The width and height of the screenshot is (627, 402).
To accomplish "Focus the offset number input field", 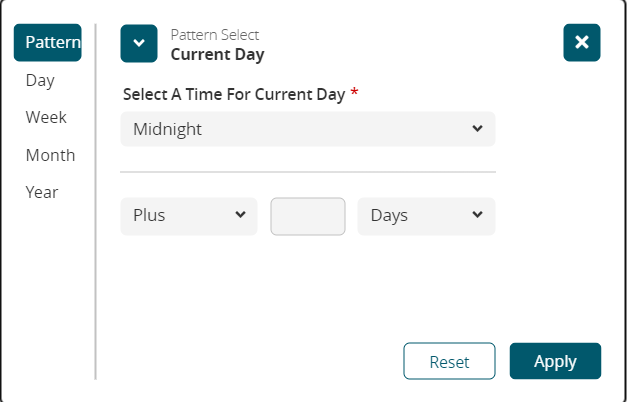I will tap(308, 216).
